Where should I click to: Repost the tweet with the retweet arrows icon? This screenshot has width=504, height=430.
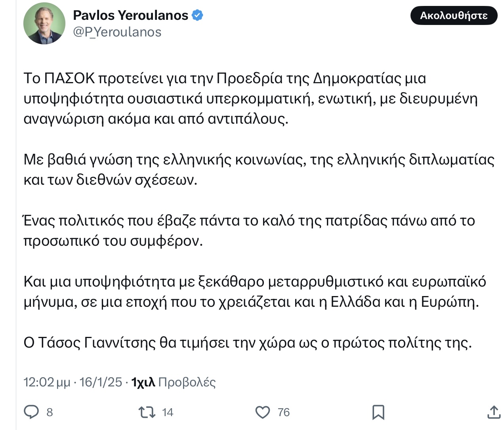(x=147, y=412)
